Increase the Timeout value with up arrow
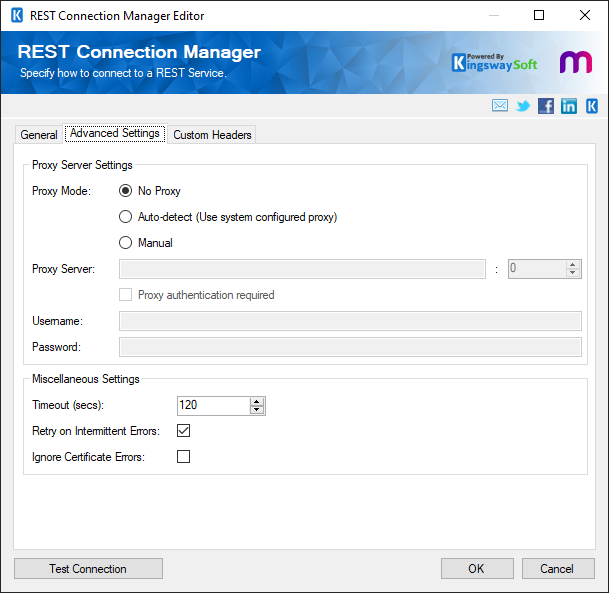Image resolution: width=609 pixels, height=593 pixels. pos(257,402)
